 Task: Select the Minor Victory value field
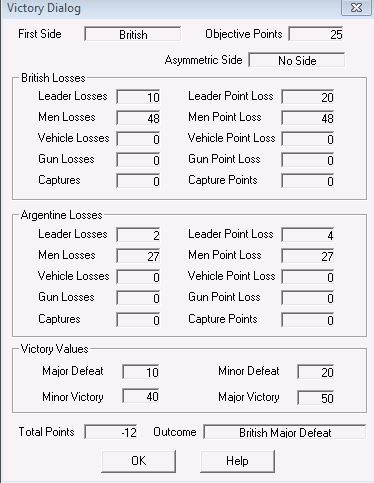(x=141, y=396)
